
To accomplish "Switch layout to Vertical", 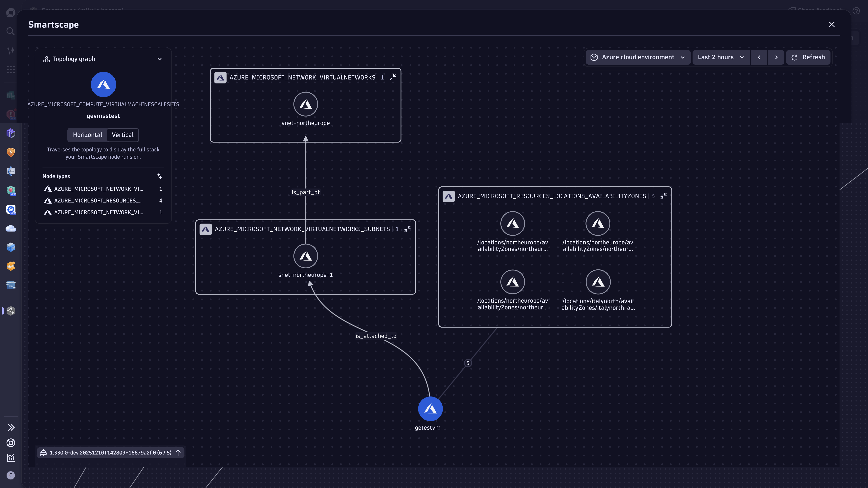I will [123, 135].
